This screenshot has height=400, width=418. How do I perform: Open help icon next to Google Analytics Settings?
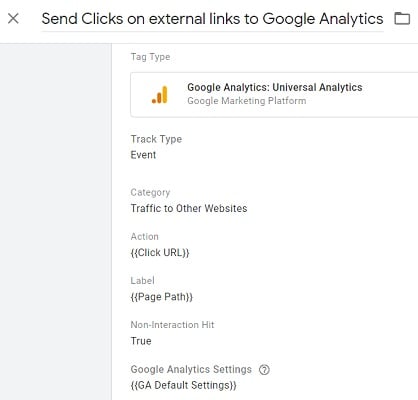(264, 369)
